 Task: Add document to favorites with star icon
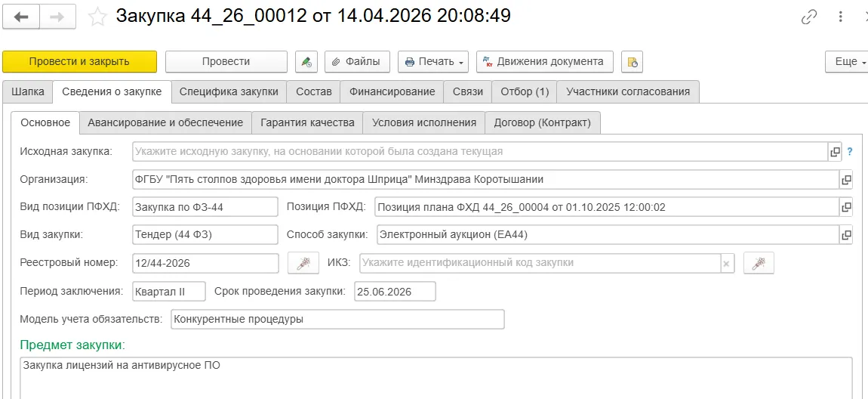97,17
